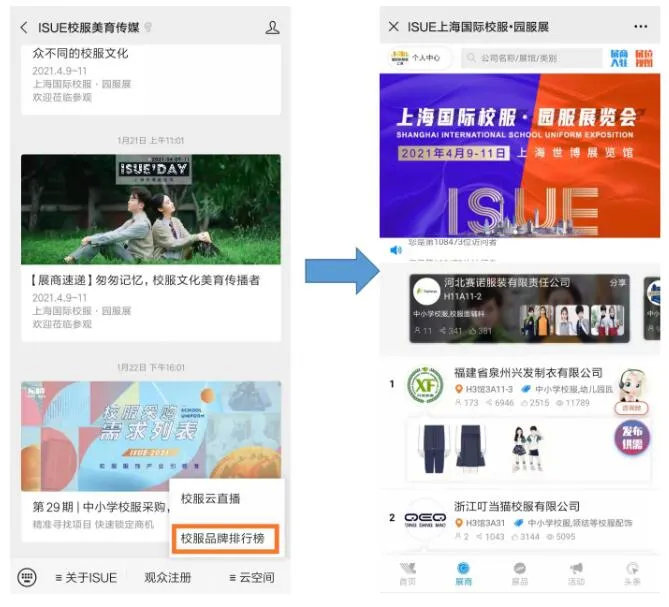669x607 pixels.
Task: Select 观众注册 in bottom menu
Action: coord(168,578)
